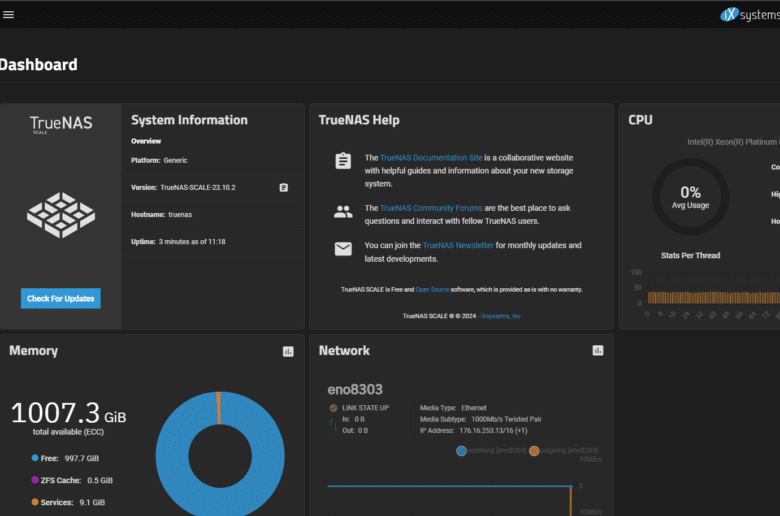Click the 'Platform: Generic' row
Image resolution: width=780 pixels, height=516 pixels.
[x=213, y=161]
